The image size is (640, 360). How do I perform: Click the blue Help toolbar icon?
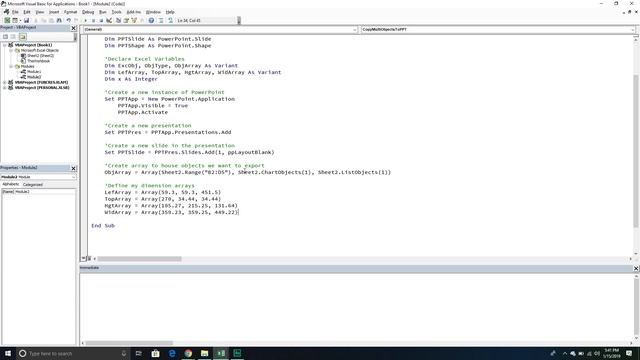tap(151, 20)
